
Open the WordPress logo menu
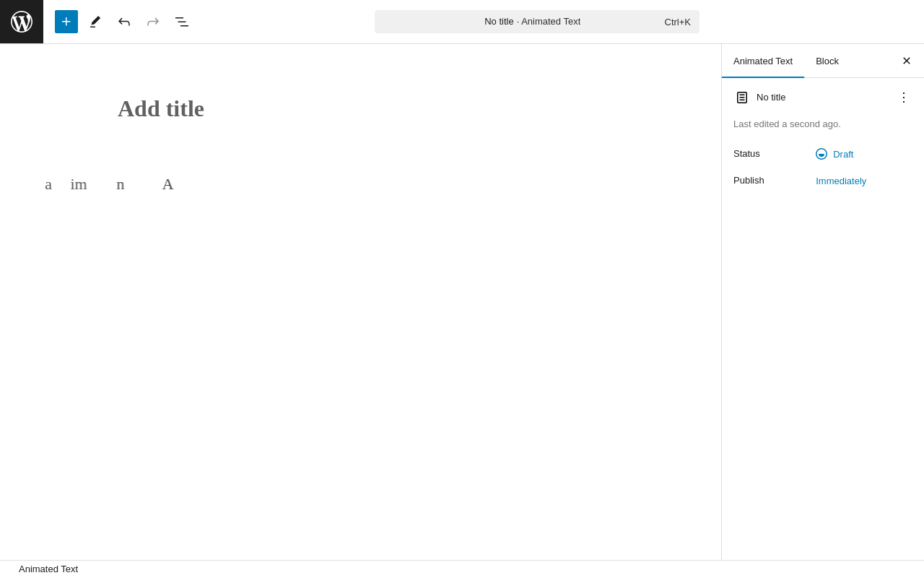pos(22,22)
